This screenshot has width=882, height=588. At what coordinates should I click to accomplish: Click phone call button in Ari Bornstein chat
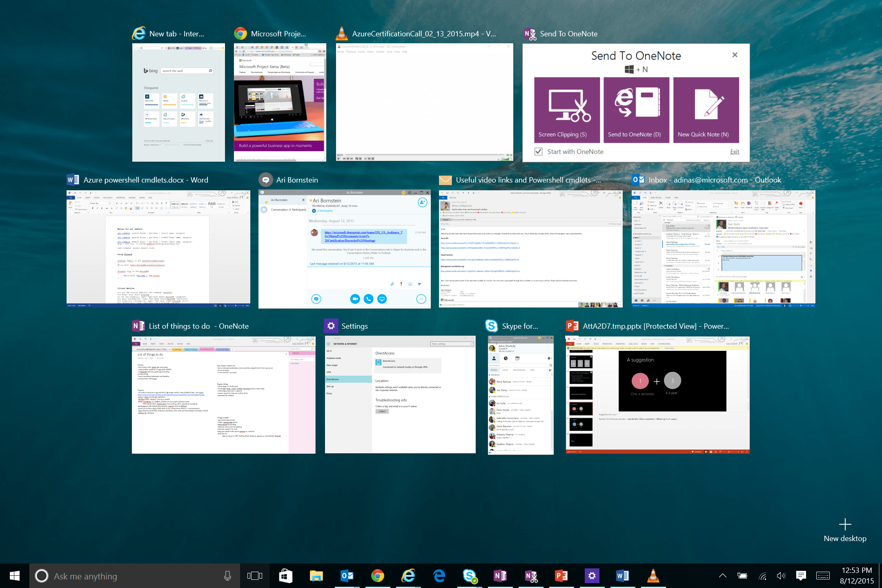tap(368, 299)
